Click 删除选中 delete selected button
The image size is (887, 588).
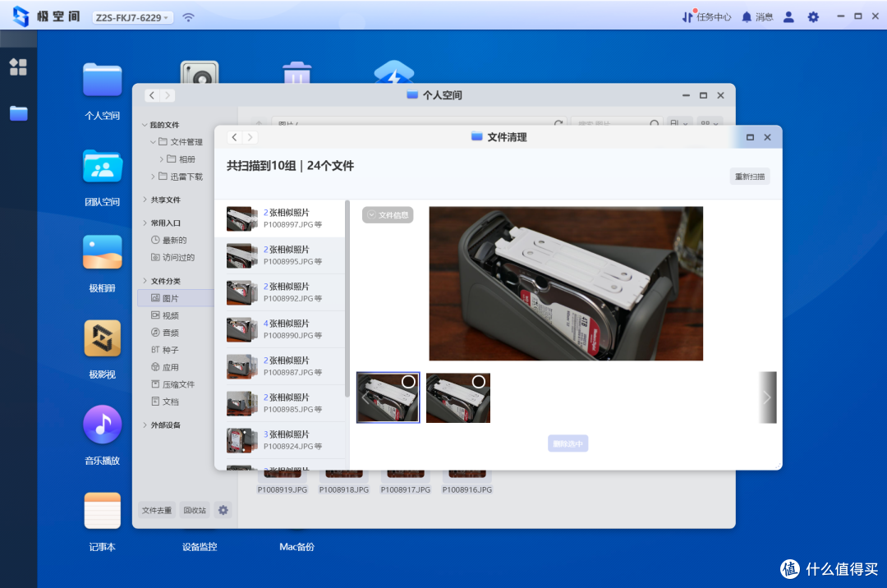pos(568,443)
